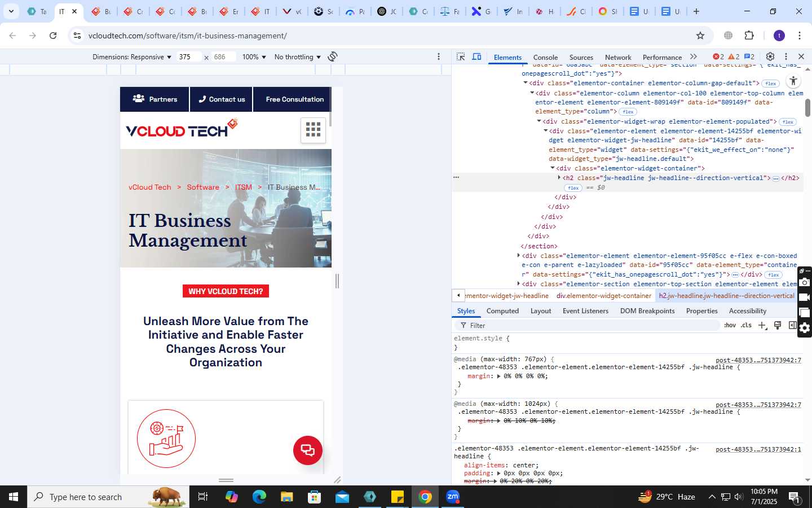The height and width of the screenshot is (508, 812).
Task: Click the viewport height input field
Action: (x=223, y=57)
